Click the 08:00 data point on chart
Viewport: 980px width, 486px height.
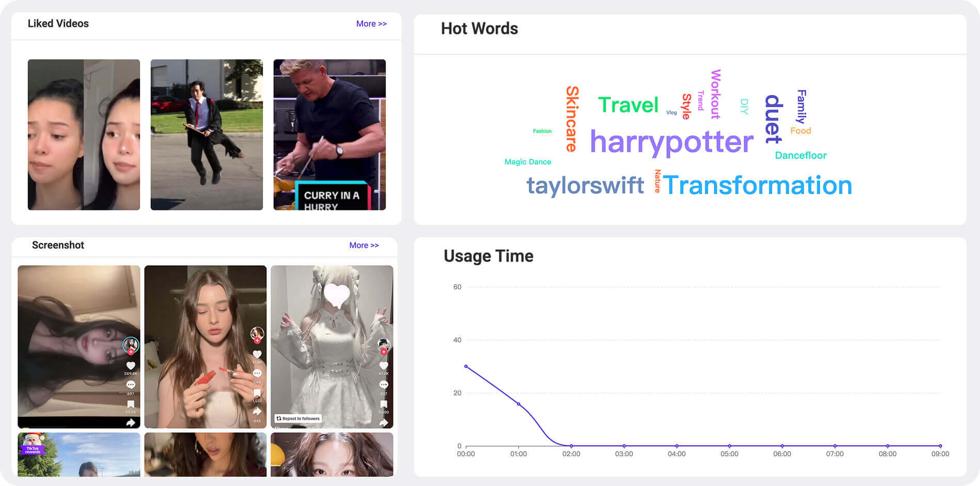point(888,446)
